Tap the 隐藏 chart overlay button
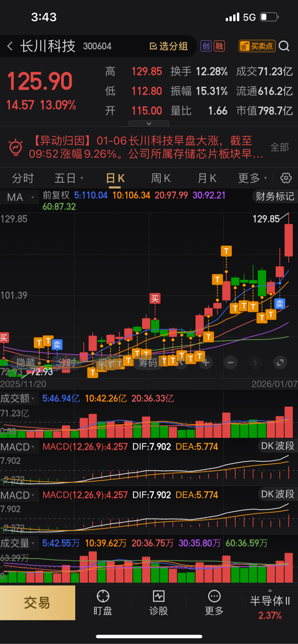 [x=26, y=363]
